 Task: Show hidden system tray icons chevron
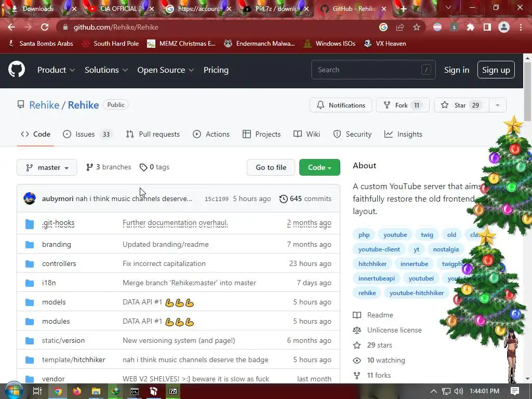click(434, 391)
